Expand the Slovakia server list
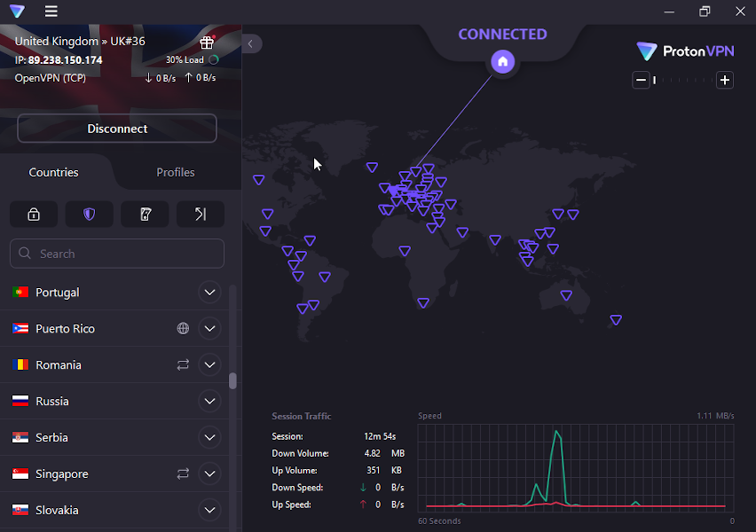The image size is (756, 532). [x=209, y=510]
